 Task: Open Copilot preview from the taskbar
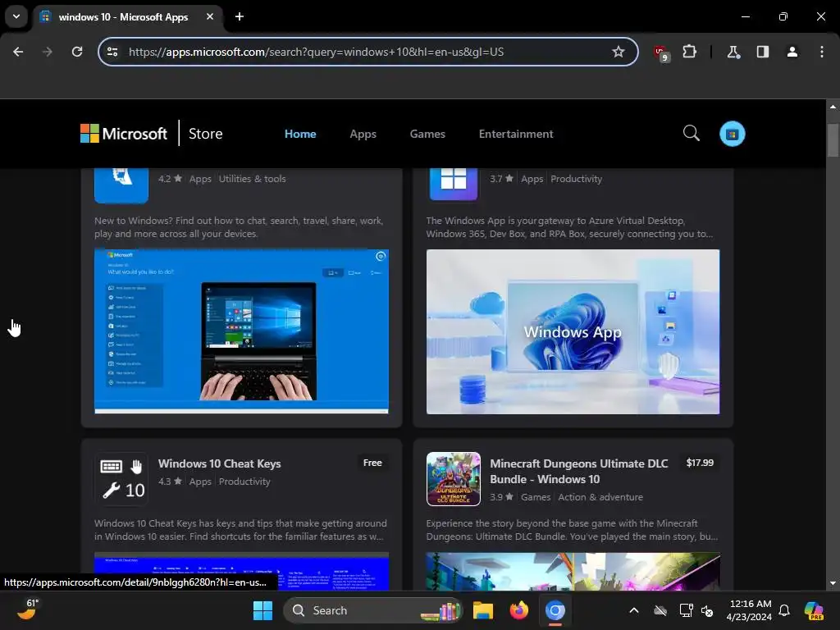[x=814, y=610]
